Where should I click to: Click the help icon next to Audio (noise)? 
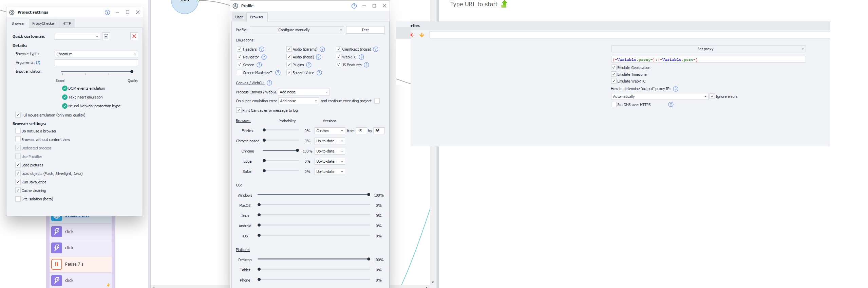coord(319,57)
